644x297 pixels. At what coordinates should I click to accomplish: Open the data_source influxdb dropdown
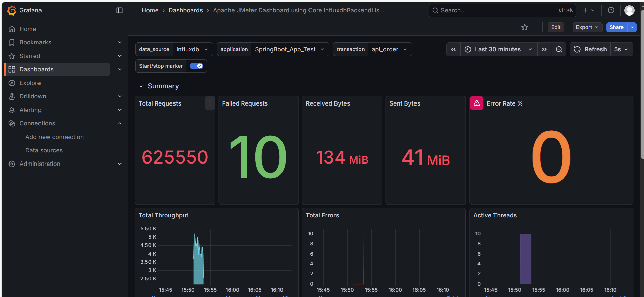click(x=192, y=49)
